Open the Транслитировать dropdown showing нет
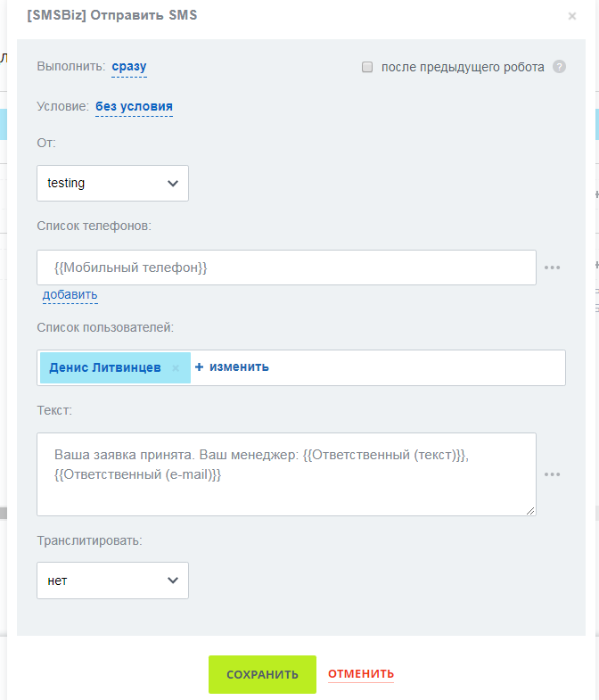The image size is (599, 700). tap(112, 581)
